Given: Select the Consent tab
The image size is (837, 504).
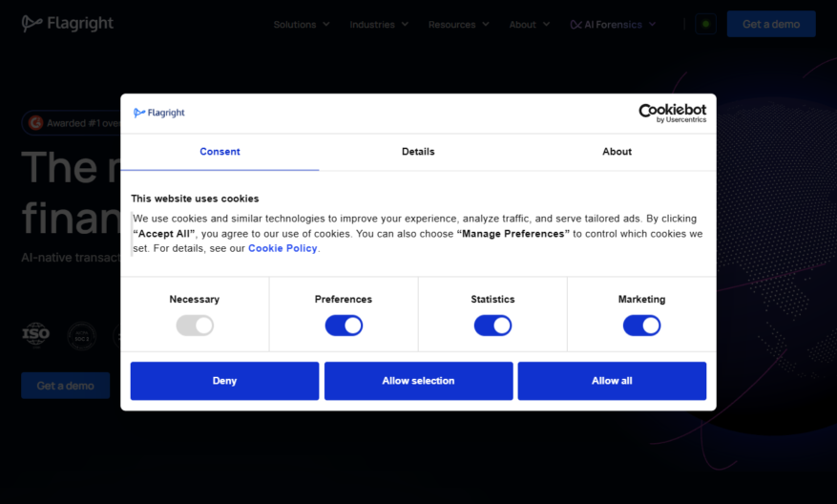Looking at the screenshot, I should (x=220, y=152).
